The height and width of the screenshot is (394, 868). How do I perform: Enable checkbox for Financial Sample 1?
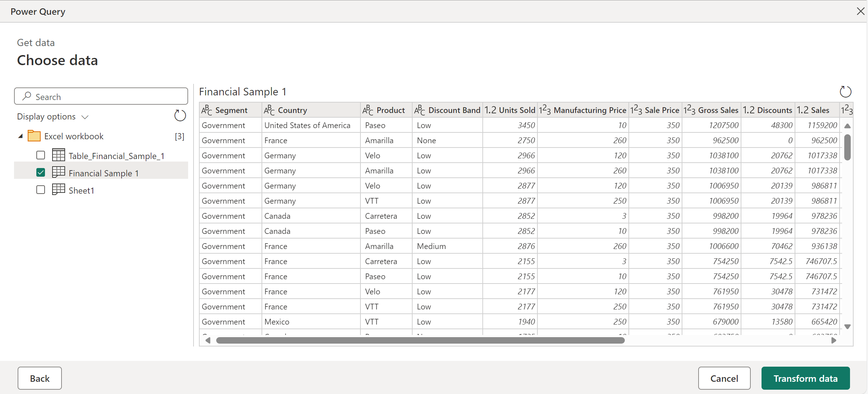click(x=41, y=172)
